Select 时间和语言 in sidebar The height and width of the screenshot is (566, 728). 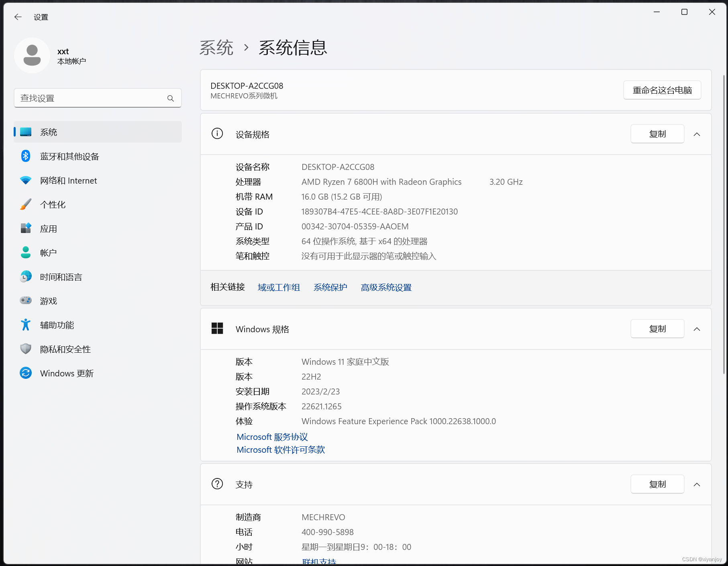point(98,277)
